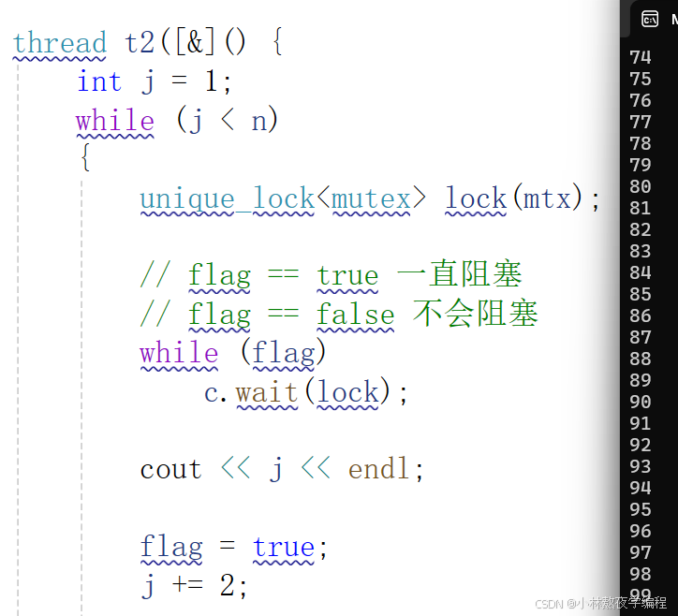The width and height of the screenshot is (678, 616).
Task: Click the 'flag = true;' assignment
Action: pyautogui.click(x=234, y=547)
